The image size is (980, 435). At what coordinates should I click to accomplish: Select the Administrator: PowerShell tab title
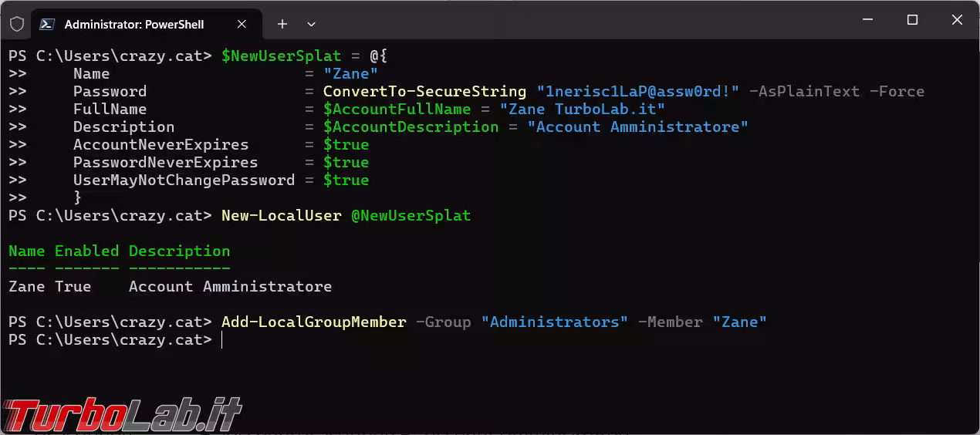(x=134, y=24)
